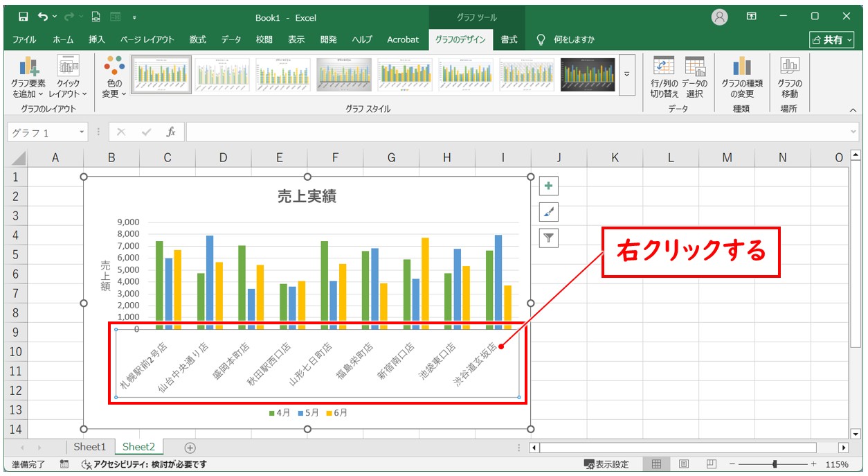Click the Save icon in title bar

click(23, 16)
